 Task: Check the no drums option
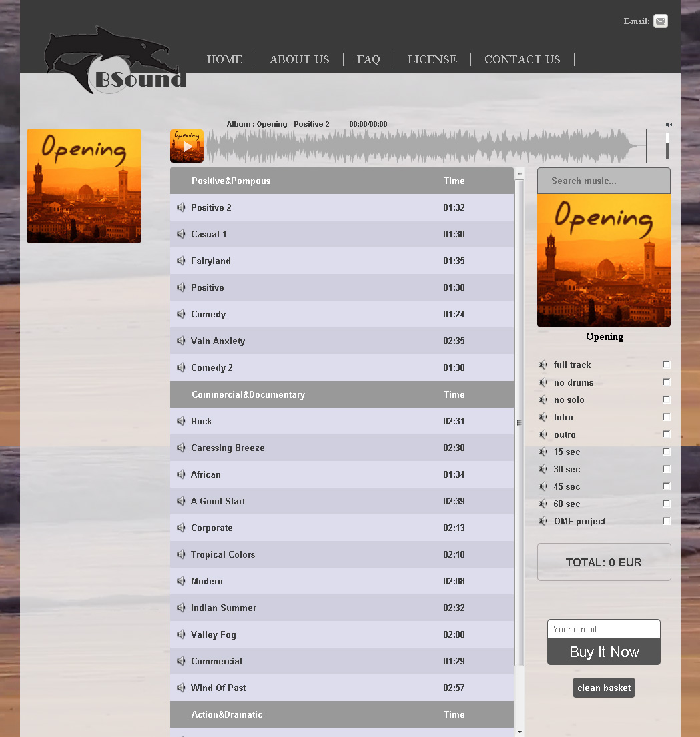(x=666, y=382)
